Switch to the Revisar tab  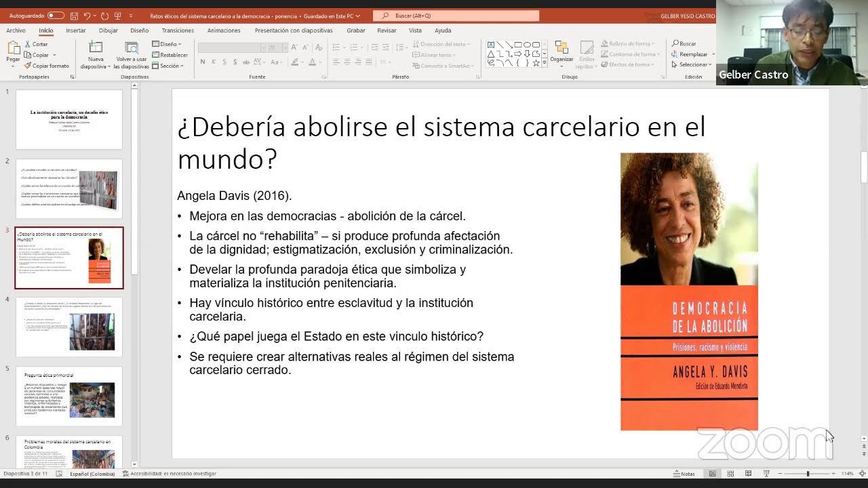pyautogui.click(x=387, y=30)
